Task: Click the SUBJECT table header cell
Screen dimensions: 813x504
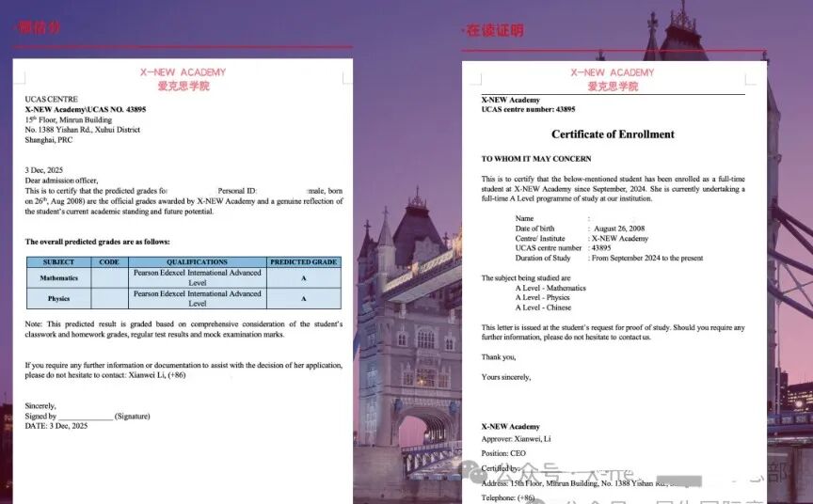Action: pos(58,262)
